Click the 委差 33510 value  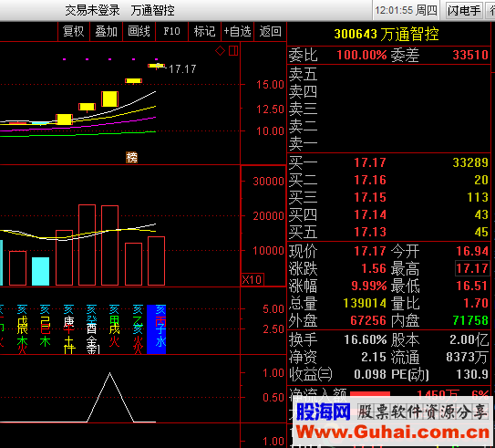[x=470, y=55]
